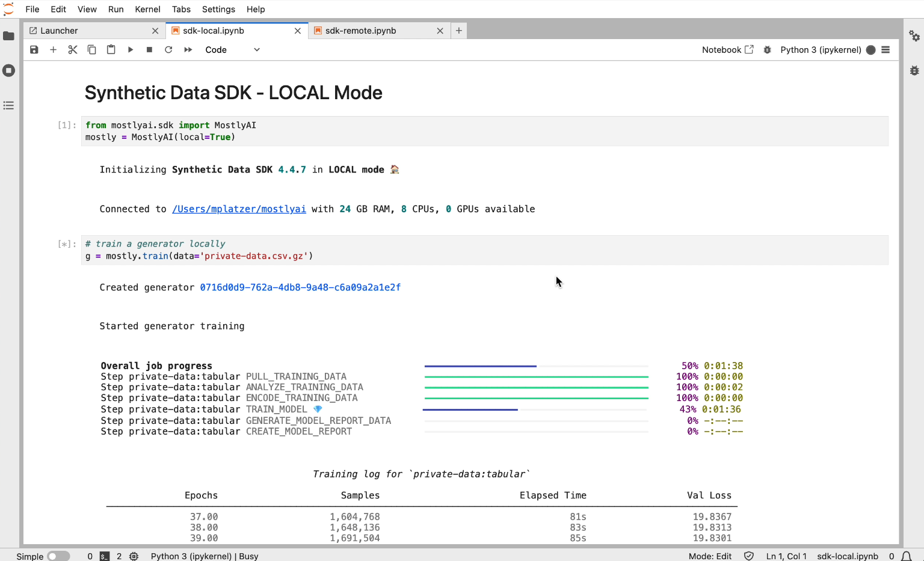This screenshot has height=561, width=924.
Task: Restart the kernel with circular arrow icon
Action: point(169,50)
